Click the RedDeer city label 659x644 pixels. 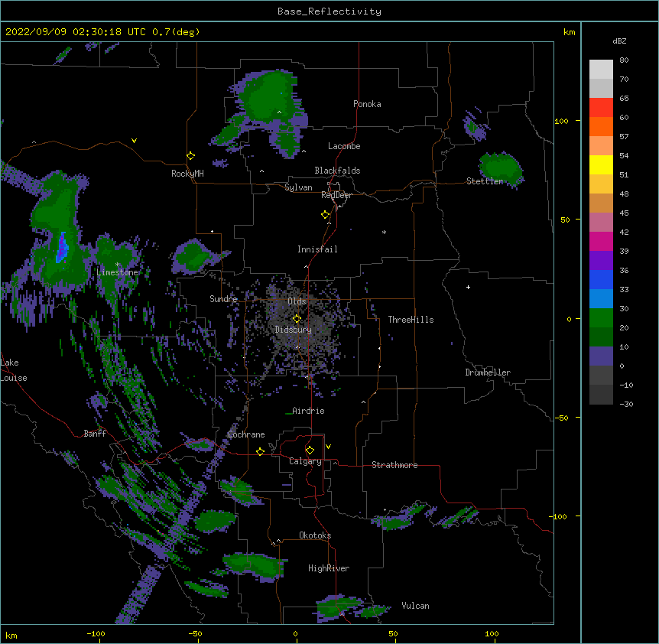(x=336, y=195)
